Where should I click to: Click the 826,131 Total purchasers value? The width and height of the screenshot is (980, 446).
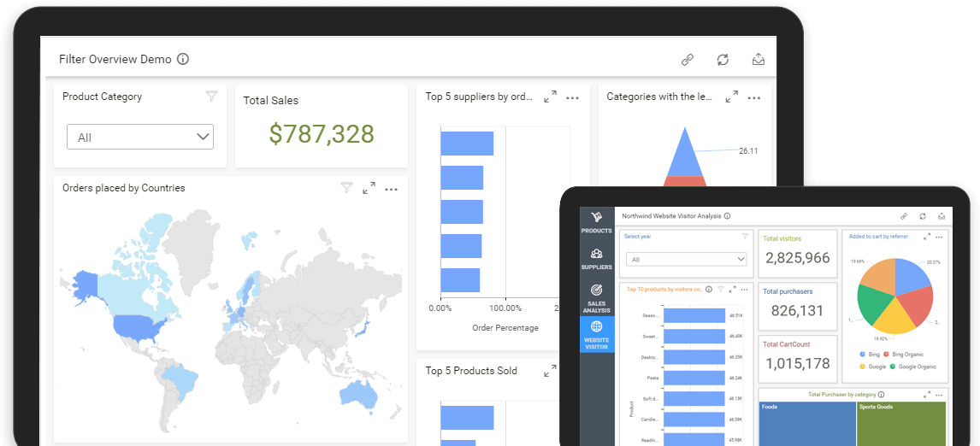[798, 310]
